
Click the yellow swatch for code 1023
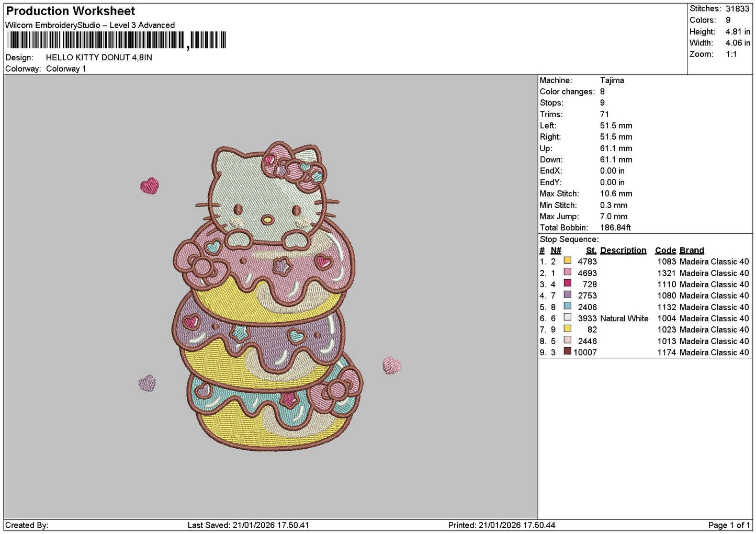pos(567,329)
